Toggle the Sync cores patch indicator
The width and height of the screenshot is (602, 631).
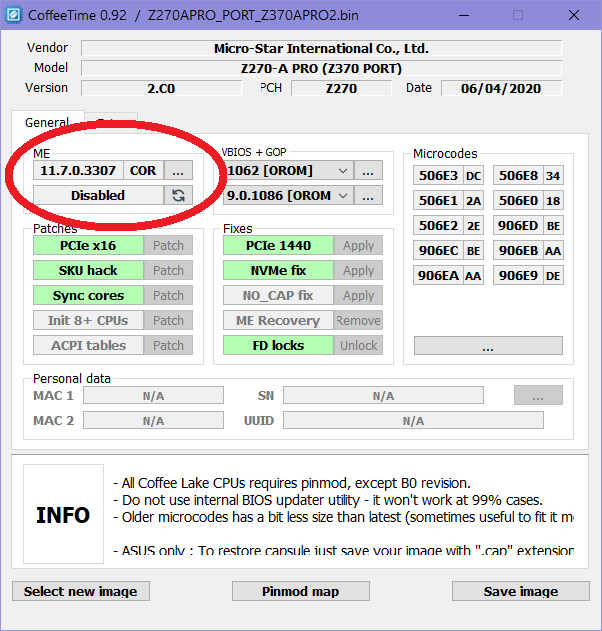(x=88, y=295)
